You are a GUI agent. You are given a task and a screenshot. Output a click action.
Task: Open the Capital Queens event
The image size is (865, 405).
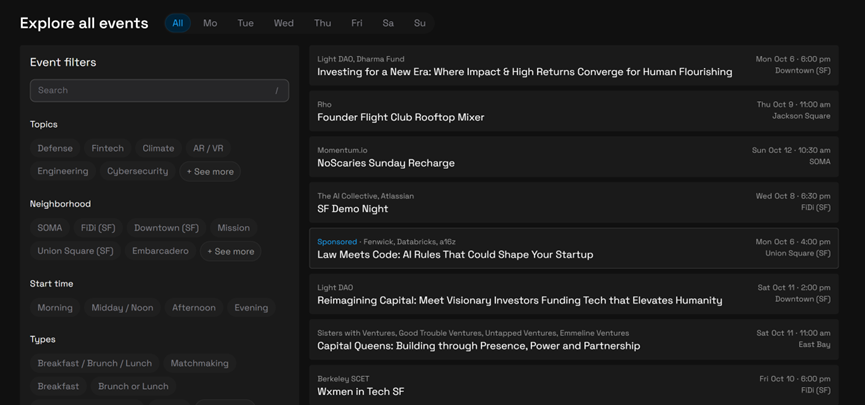(574, 340)
